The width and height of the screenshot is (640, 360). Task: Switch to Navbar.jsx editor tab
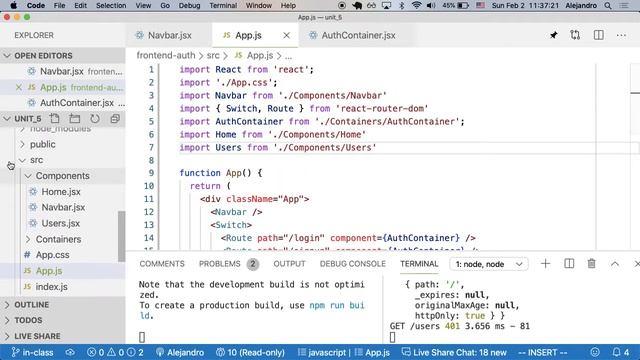[x=169, y=36]
